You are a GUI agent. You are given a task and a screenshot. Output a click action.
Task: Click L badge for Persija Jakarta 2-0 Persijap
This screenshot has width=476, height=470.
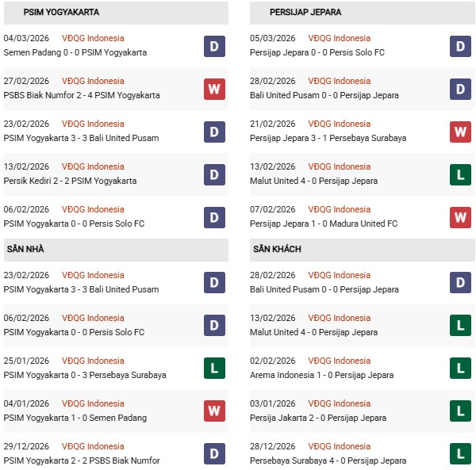pos(461,411)
